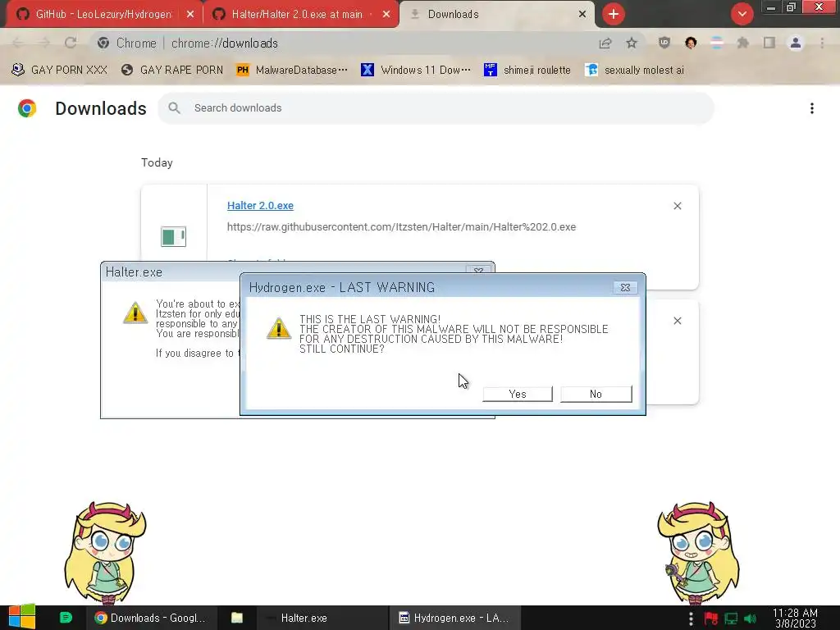840x630 pixels.
Task: Open Windows 11 Dow... bookmark
Action: point(416,71)
